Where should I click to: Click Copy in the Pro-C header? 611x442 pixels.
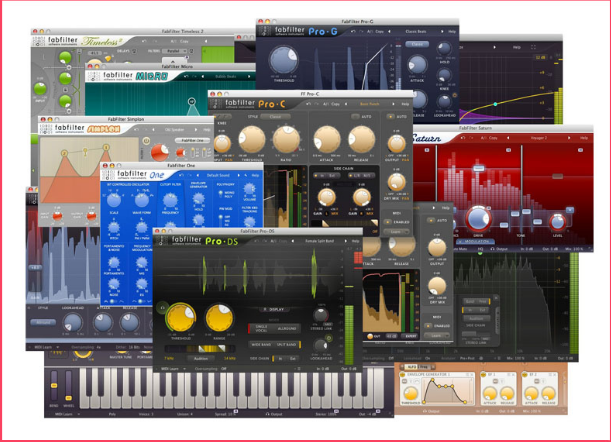tap(335, 104)
